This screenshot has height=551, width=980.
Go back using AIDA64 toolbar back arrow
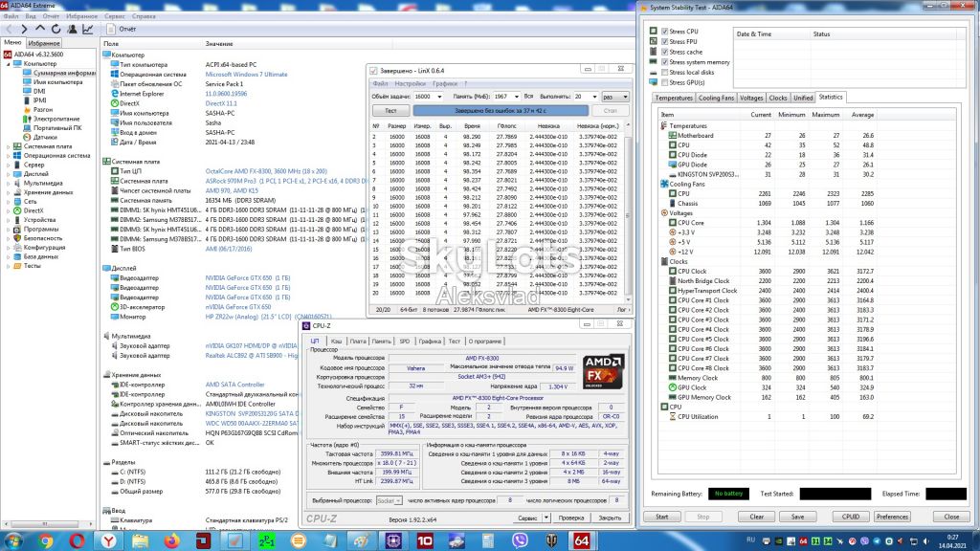pos(9,30)
